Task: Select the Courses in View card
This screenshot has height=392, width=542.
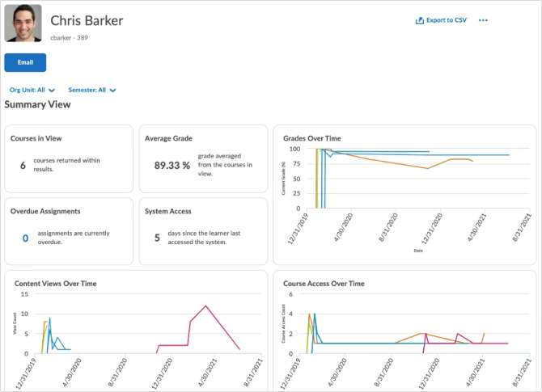Action: [x=69, y=158]
